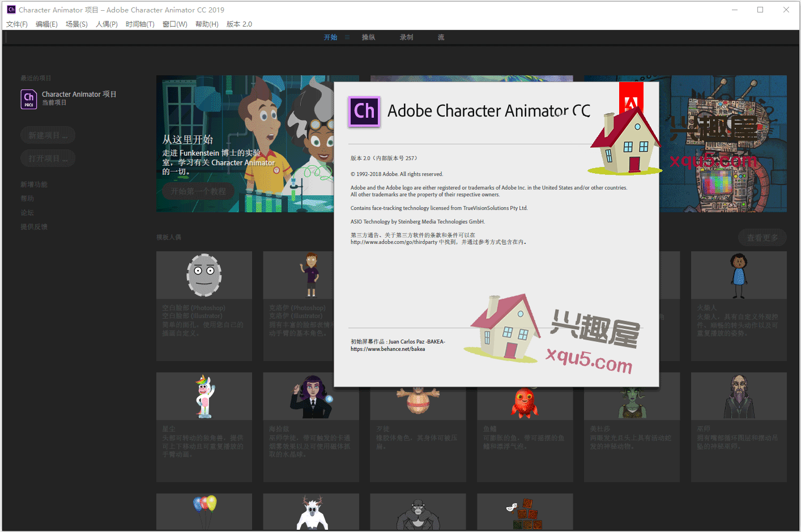Select the 歹徒 rubber character puppet
Viewport: 801px width, 532px height.
418,401
